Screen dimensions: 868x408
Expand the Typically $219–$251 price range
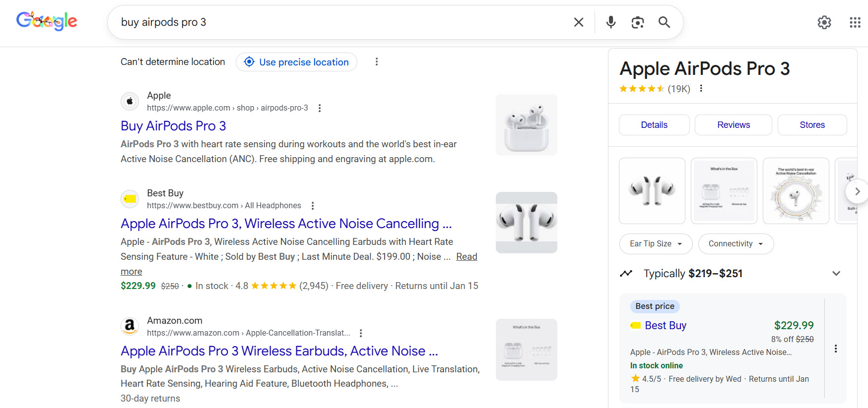836,274
